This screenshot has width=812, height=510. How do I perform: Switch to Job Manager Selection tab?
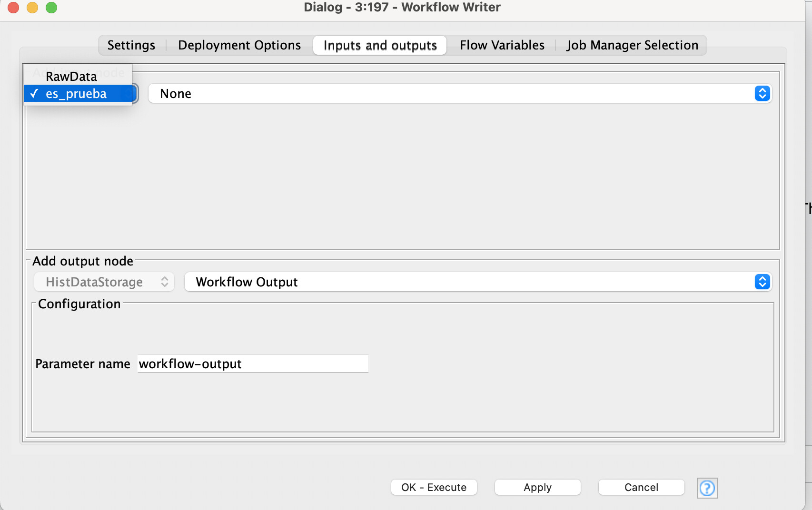(x=632, y=45)
